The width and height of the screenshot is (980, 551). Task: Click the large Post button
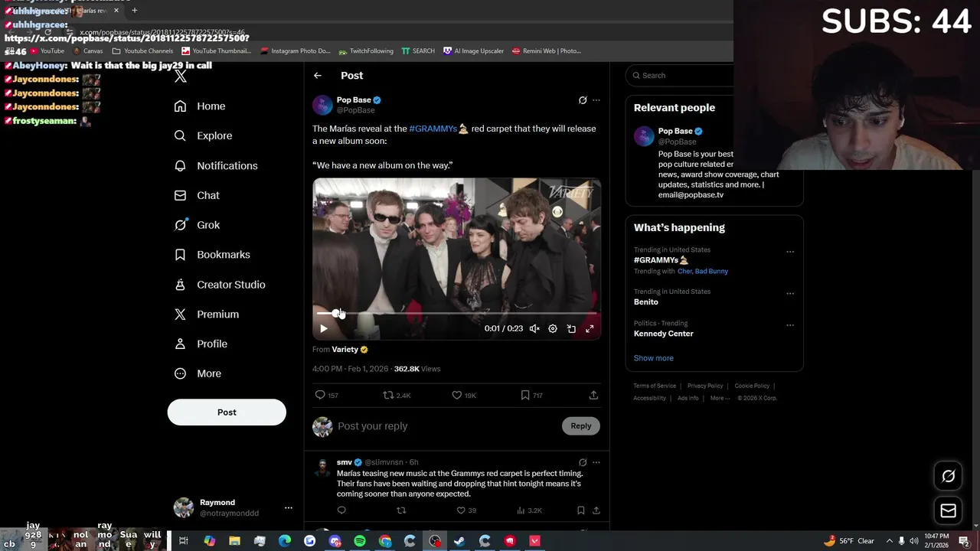click(x=227, y=412)
